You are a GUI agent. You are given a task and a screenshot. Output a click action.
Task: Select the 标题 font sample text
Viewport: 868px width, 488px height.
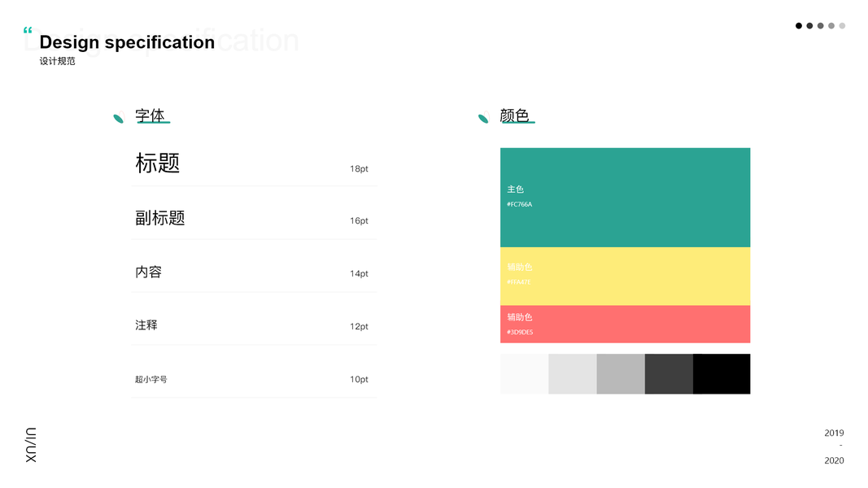pyautogui.click(x=157, y=163)
